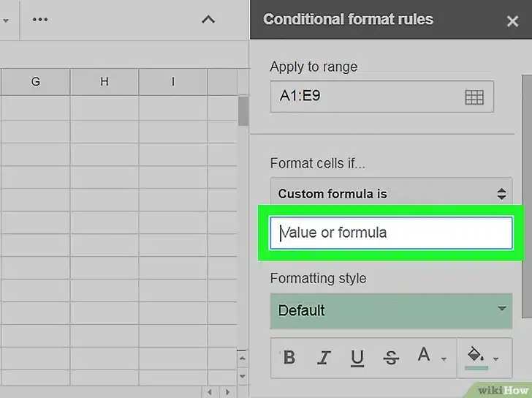Open the three-dot more options menu
Screen dimensions: 532x398
[x=40, y=20]
